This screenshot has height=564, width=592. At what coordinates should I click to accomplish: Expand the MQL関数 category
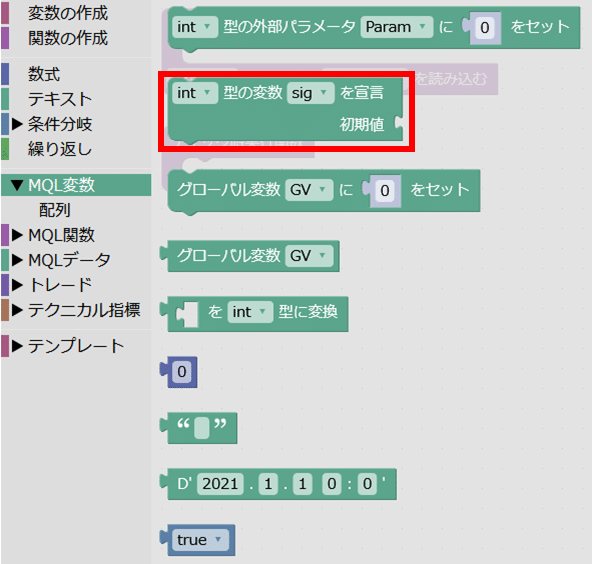pos(17,235)
